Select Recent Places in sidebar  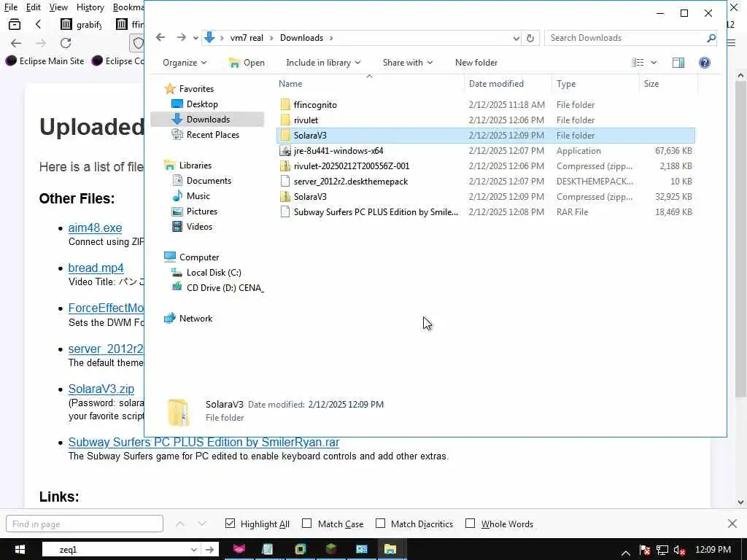point(212,135)
